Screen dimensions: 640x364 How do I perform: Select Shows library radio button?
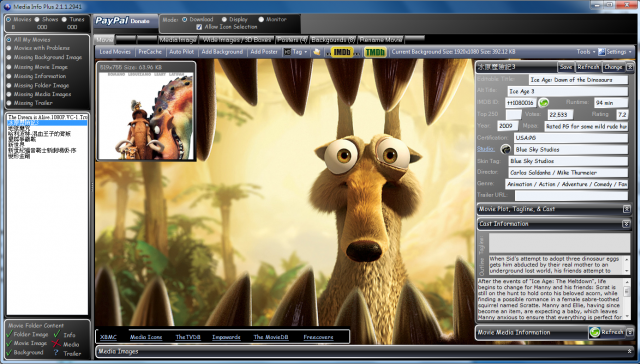(37, 19)
